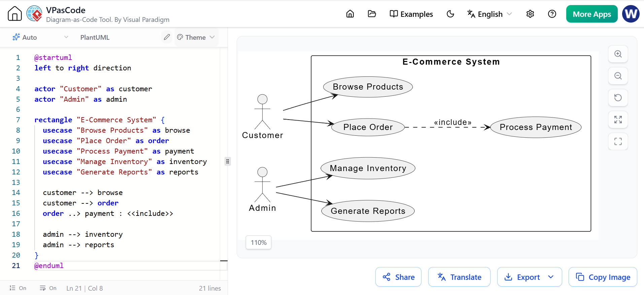Toggle line numbers On in status bar
Viewport: 644px width, 295px height.
coord(18,288)
